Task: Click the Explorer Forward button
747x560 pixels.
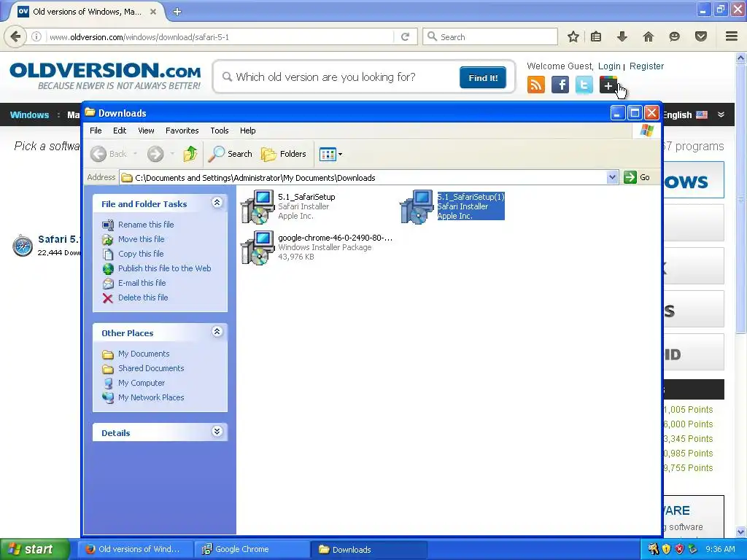Action: (x=155, y=154)
